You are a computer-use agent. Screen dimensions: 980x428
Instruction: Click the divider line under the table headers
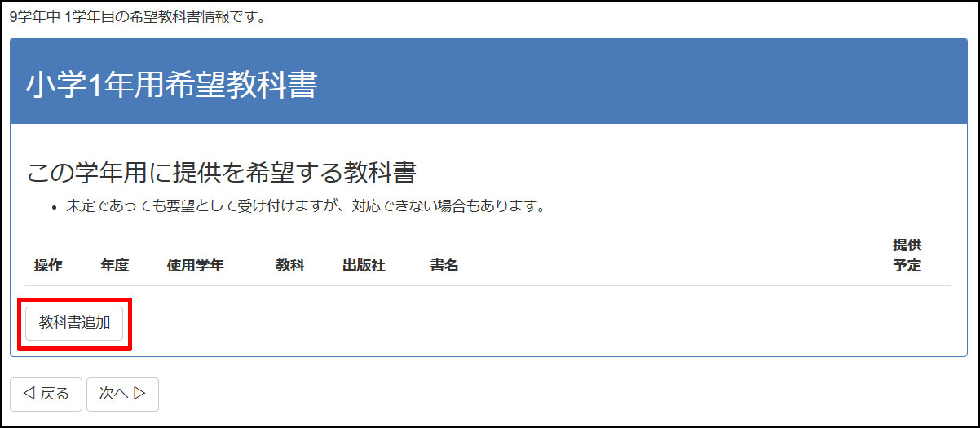(489, 285)
